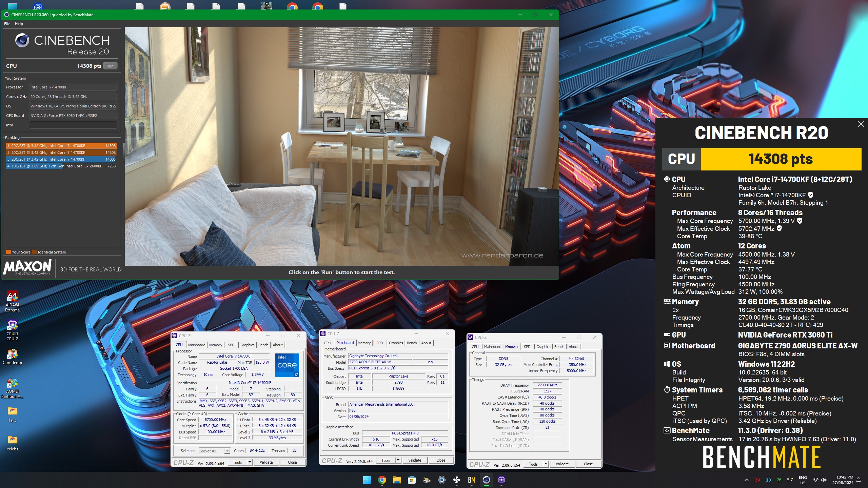This screenshot has width=868, height=488.
Task: Open Google Chrome from the taskbar
Action: click(382, 480)
